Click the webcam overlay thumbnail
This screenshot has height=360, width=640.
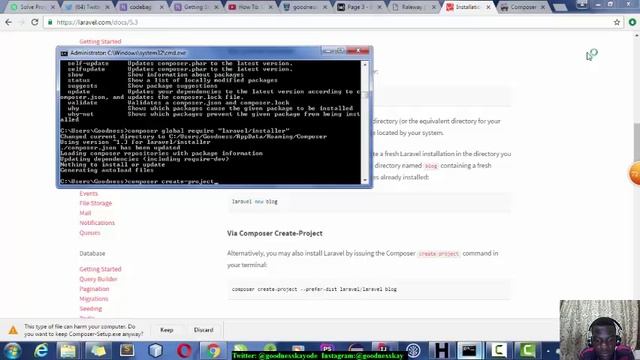click(600, 330)
